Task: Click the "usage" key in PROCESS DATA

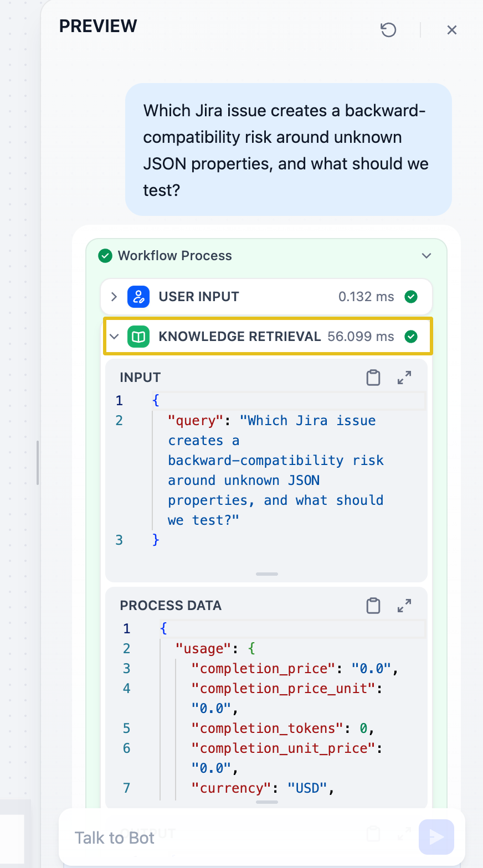Action: [x=203, y=649]
